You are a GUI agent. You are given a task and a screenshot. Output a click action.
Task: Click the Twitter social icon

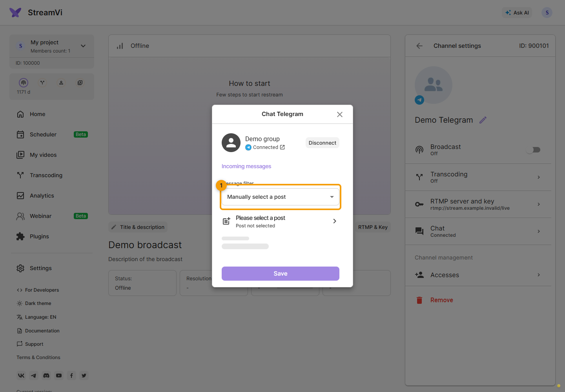click(84, 376)
